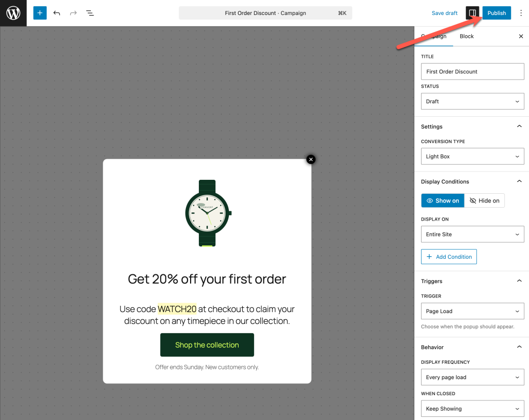Close the settings sidebar

coord(521,36)
